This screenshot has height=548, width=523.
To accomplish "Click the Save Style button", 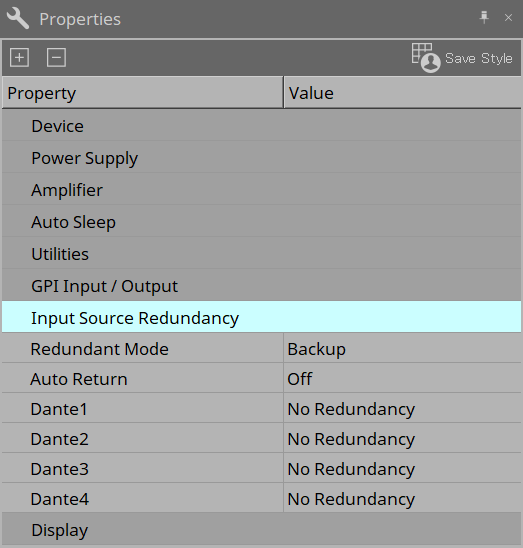I will point(462,58).
